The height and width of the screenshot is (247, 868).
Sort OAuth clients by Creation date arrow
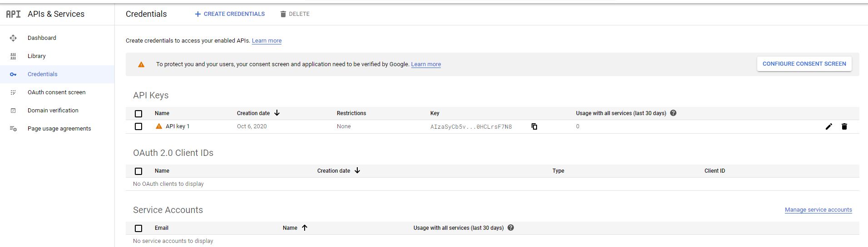357,170
